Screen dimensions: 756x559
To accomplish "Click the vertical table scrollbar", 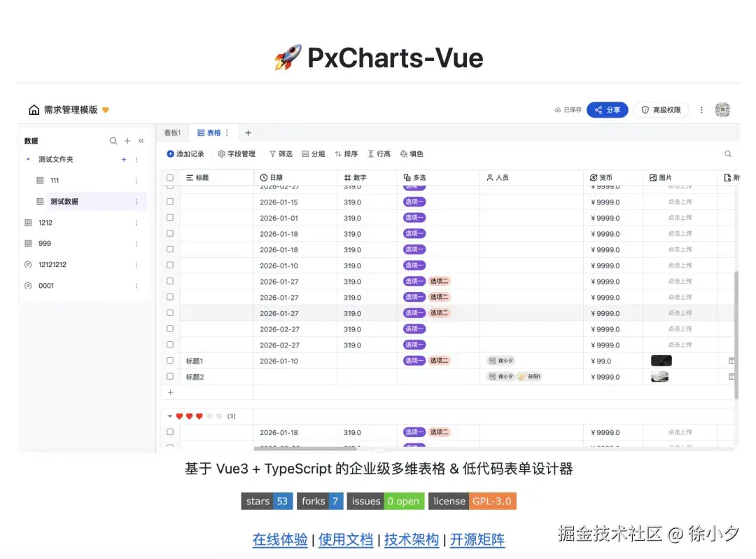I will (x=736, y=335).
